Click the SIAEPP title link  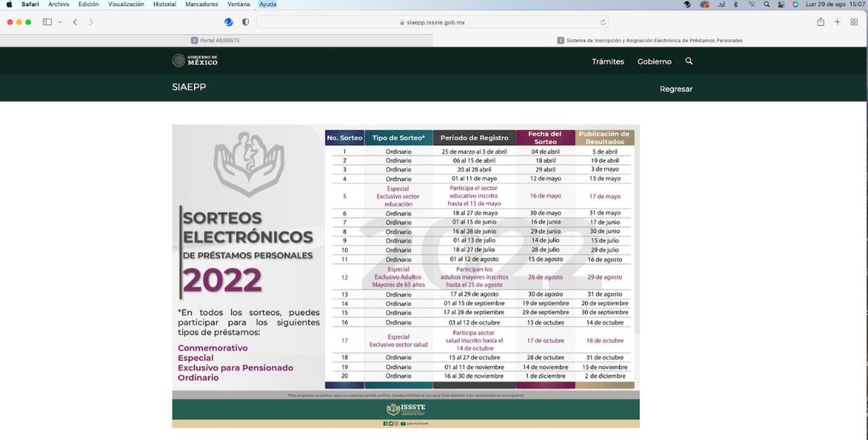point(189,88)
